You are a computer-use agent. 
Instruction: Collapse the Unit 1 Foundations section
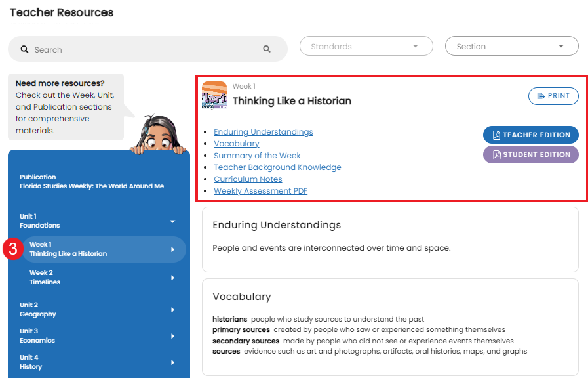(173, 221)
